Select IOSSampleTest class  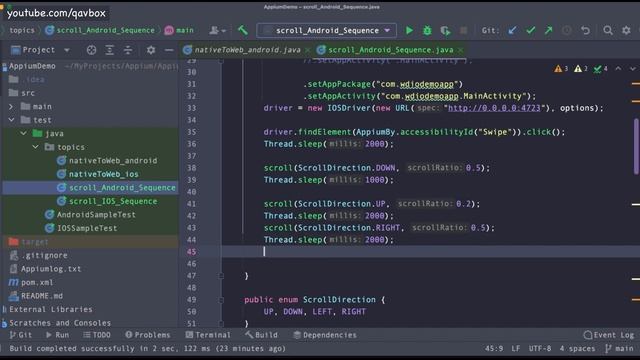[x=87, y=228]
